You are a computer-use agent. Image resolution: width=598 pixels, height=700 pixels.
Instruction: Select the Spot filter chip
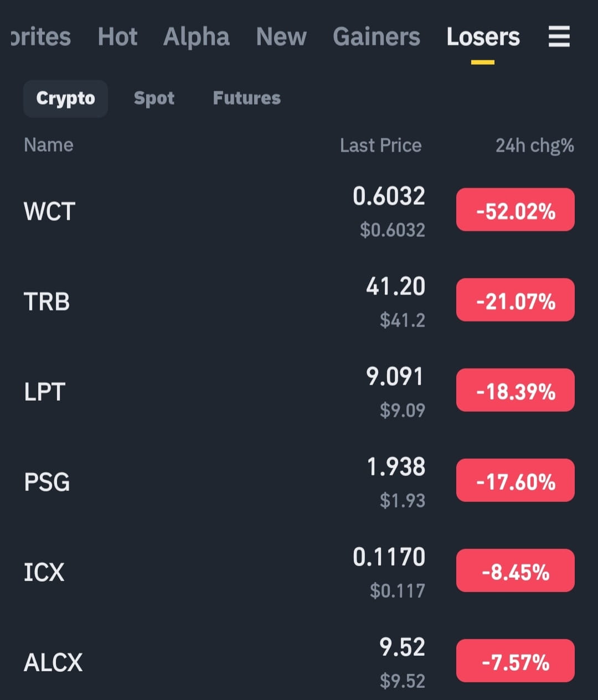(x=154, y=98)
